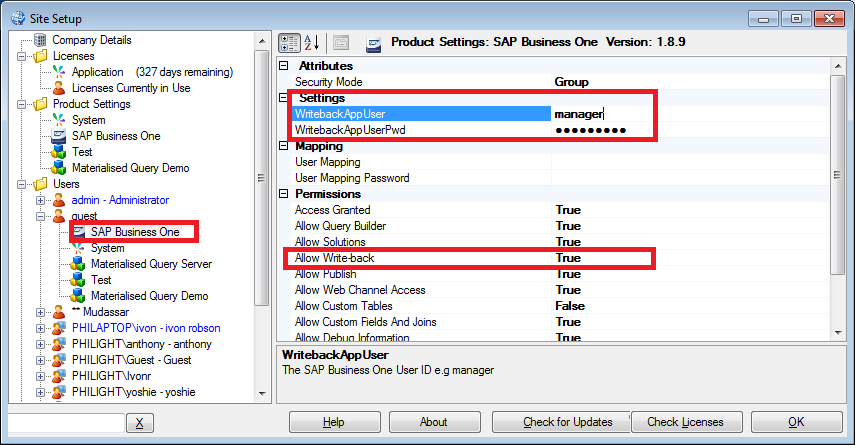Click the OK button
855x445 pixels.
coord(797,422)
